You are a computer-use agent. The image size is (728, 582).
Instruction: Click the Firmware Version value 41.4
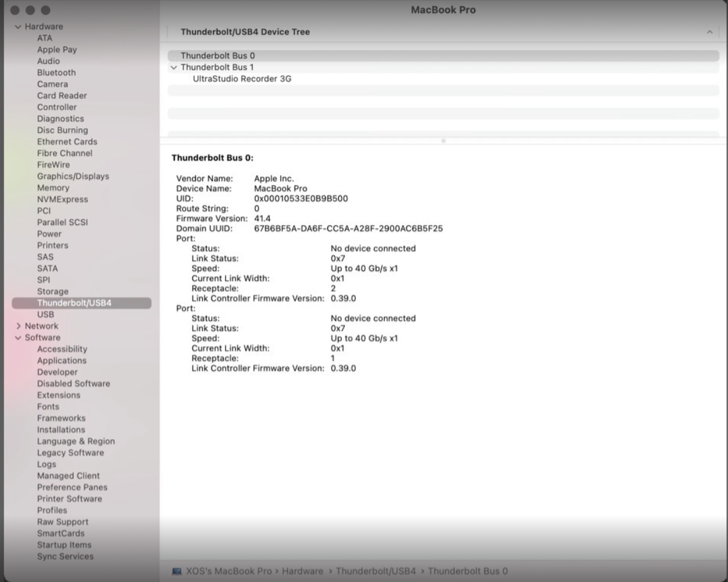coord(262,219)
